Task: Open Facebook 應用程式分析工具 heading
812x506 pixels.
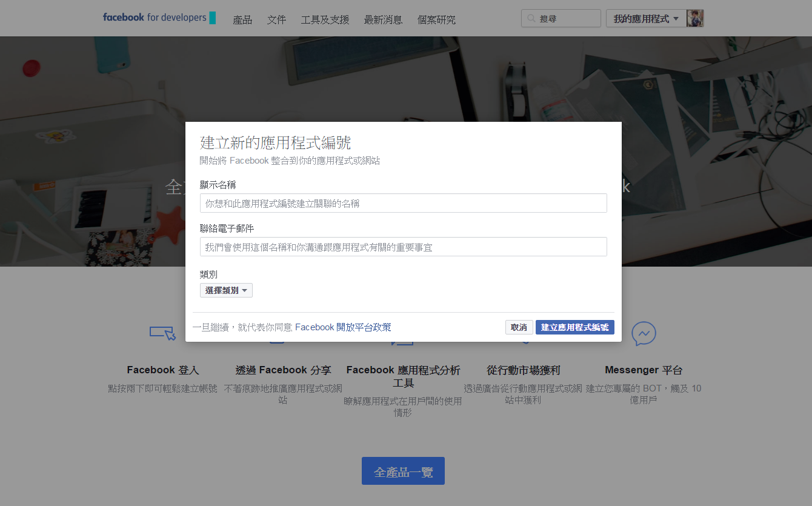Action: [403, 376]
